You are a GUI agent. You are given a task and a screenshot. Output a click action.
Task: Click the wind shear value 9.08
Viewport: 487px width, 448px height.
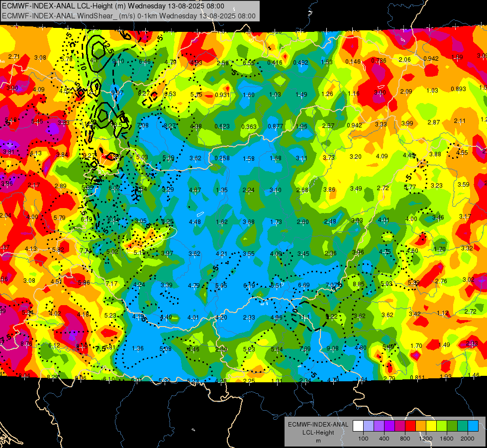[333, 348]
